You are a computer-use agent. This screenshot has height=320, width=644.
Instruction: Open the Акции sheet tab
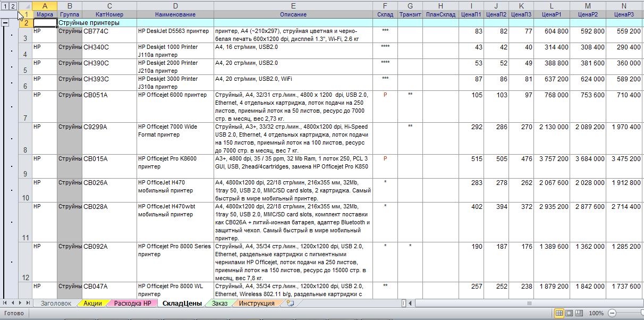coord(92,304)
